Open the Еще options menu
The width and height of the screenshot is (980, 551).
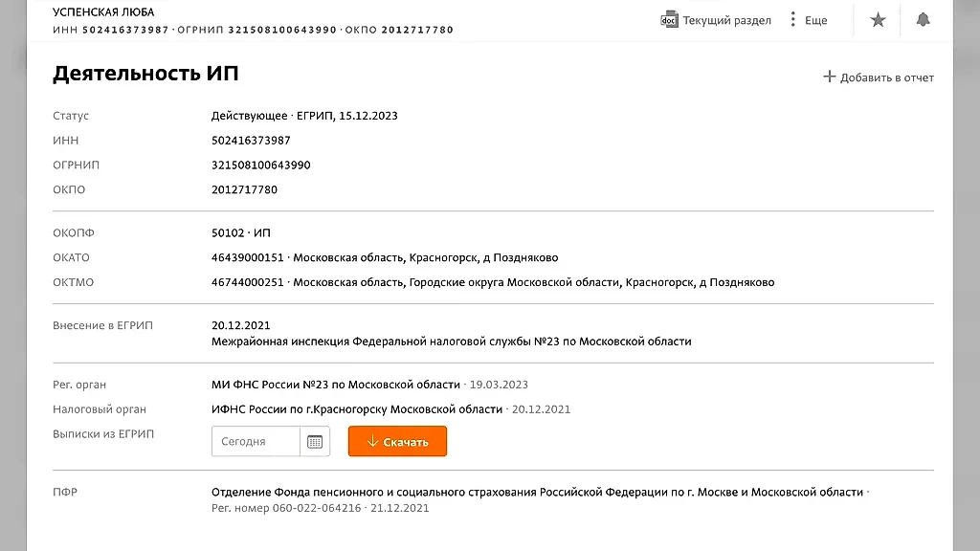[815, 18]
